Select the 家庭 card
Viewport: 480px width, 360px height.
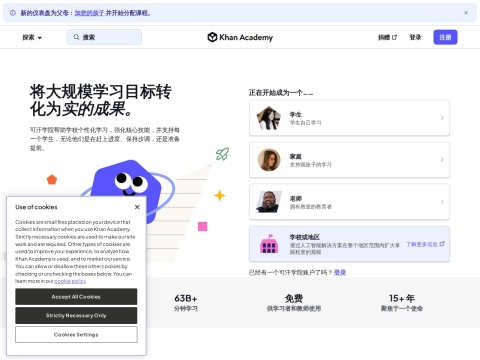tap(349, 160)
